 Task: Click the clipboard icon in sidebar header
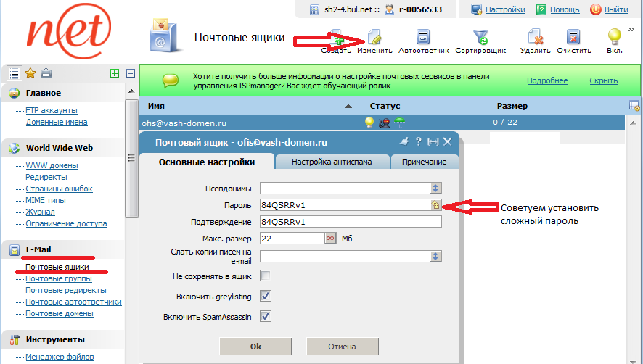click(46, 73)
